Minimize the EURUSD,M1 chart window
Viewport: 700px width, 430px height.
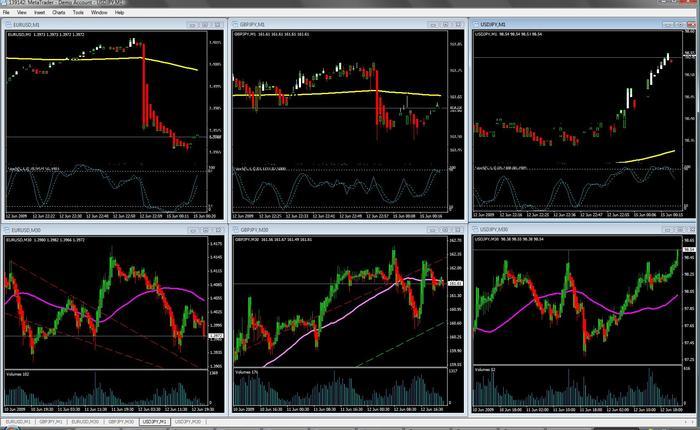pyautogui.click(x=192, y=25)
